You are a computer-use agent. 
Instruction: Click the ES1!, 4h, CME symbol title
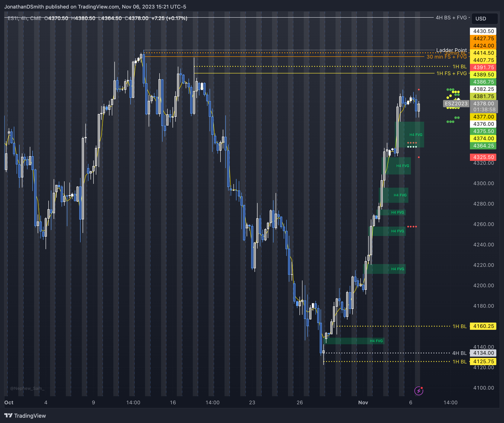pos(24,18)
